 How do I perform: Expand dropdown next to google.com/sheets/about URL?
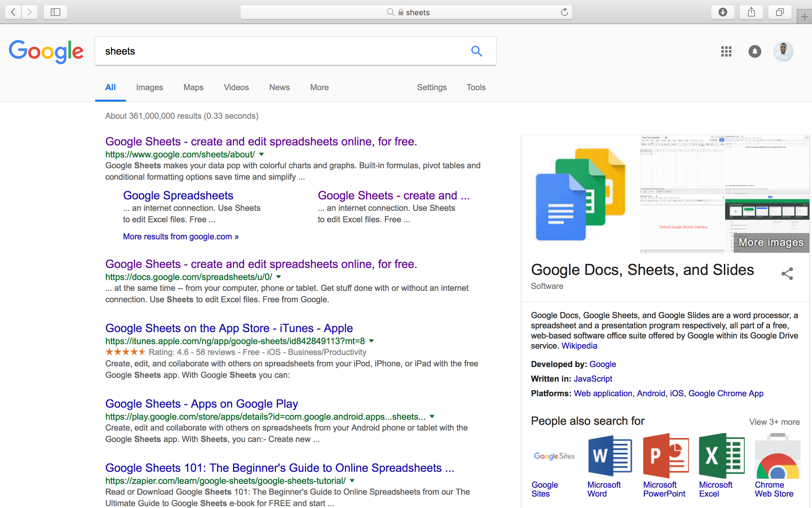(262, 154)
